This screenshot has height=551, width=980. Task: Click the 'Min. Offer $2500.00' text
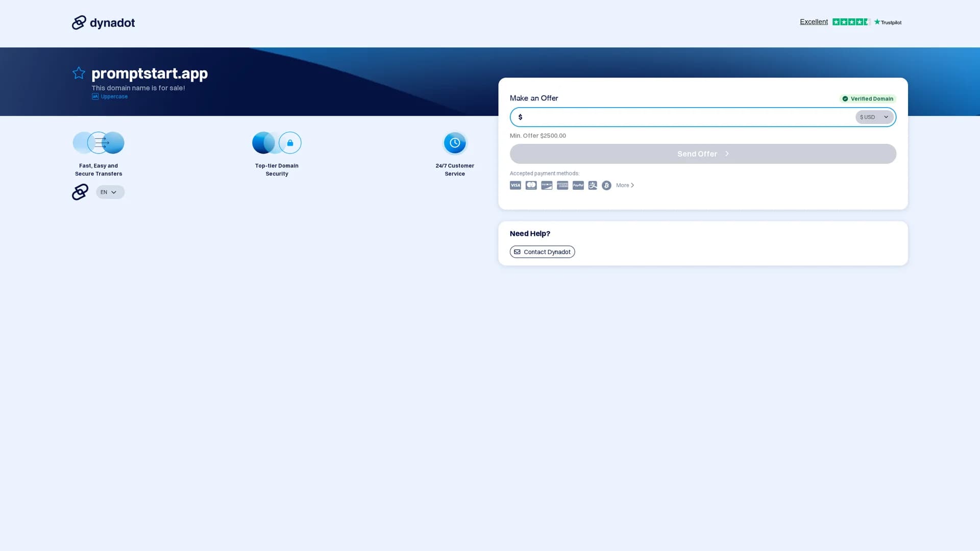tap(538, 136)
